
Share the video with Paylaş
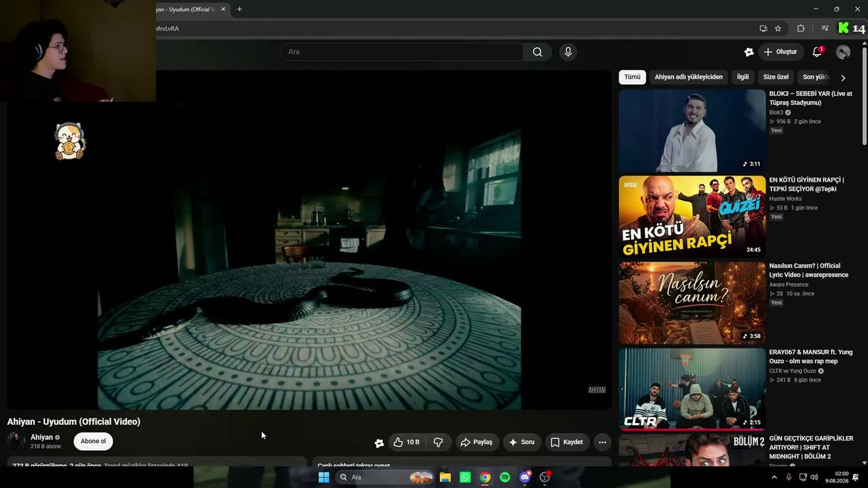tap(476, 442)
